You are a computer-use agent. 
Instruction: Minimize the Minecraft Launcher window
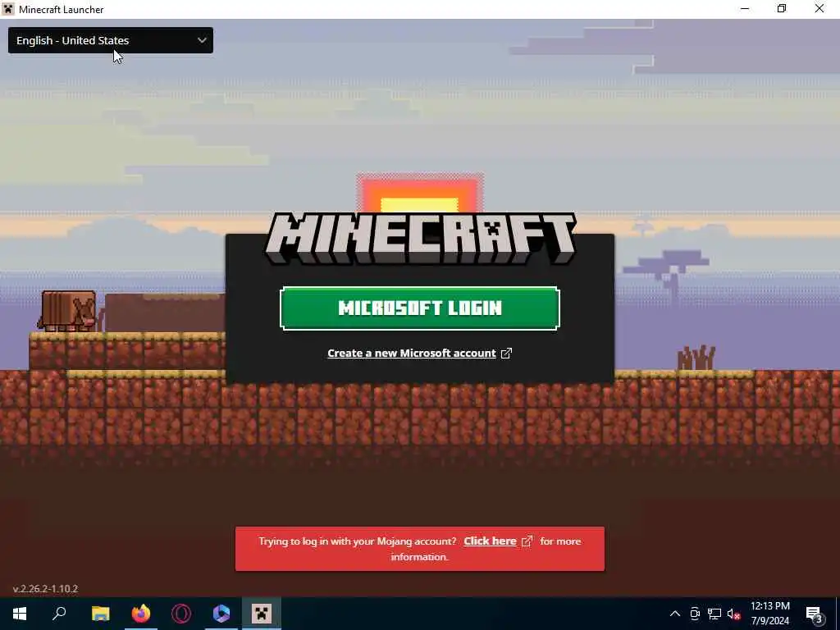point(745,9)
